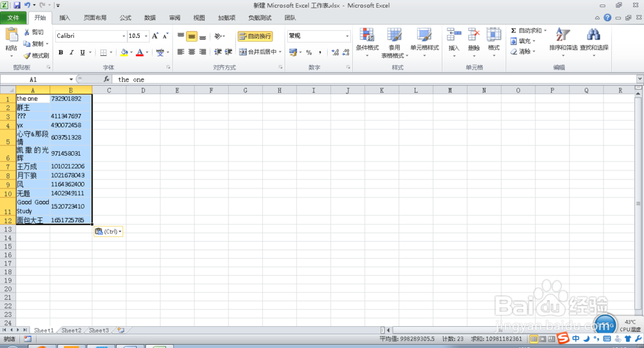
Task: Click the Percent Style icon
Action: point(309,52)
